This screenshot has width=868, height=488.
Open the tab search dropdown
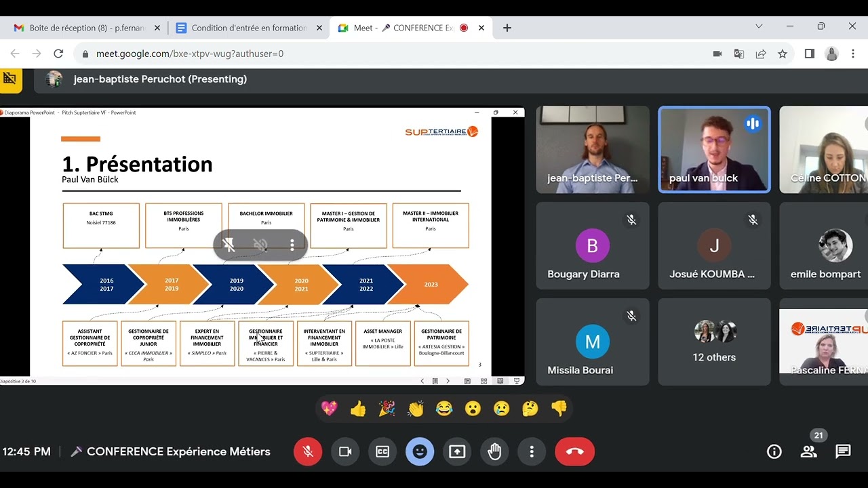[x=759, y=26]
